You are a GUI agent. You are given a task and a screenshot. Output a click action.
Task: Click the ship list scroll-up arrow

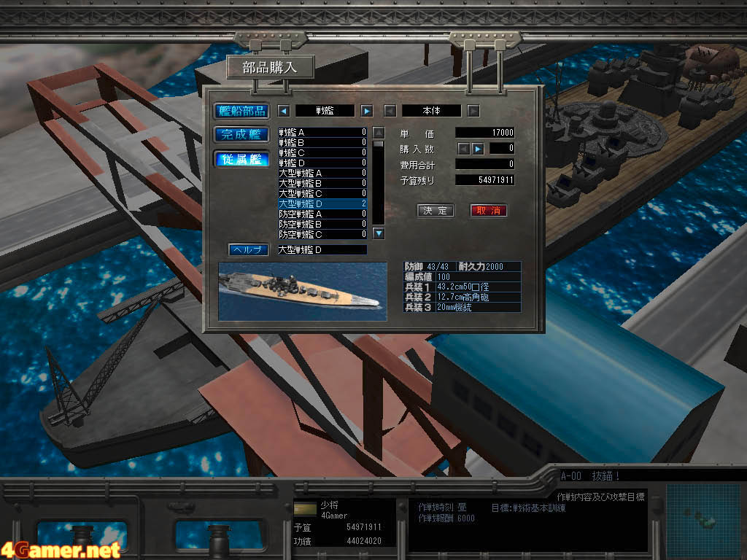coord(379,133)
